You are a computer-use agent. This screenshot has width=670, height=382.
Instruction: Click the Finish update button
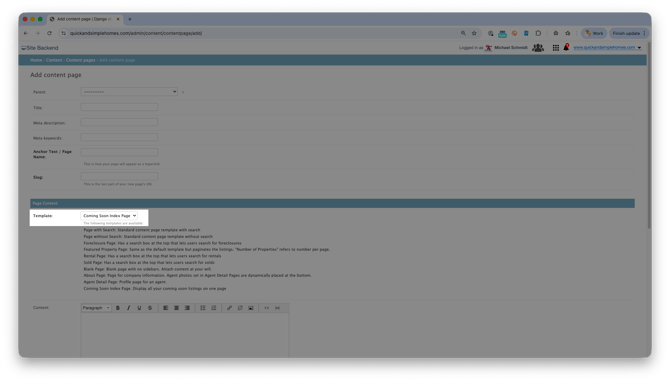coord(629,33)
